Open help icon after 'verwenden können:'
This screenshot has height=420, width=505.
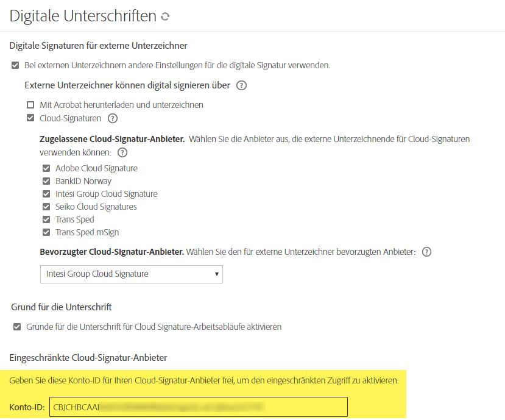[122, 152]
